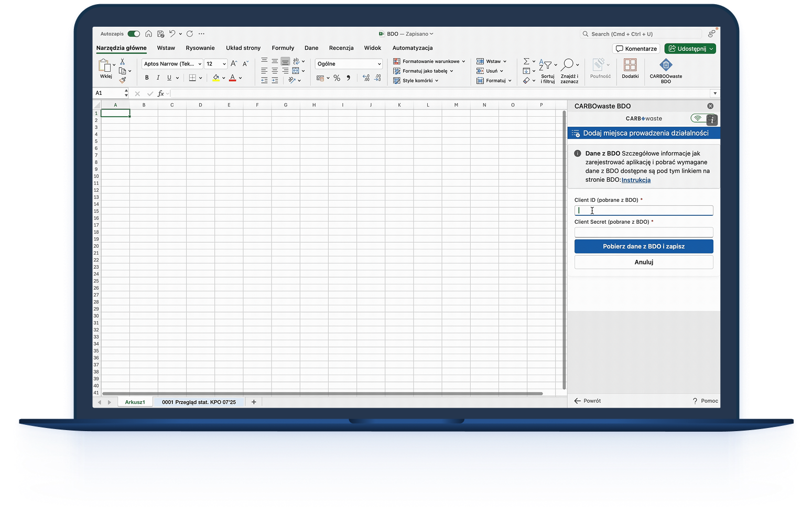The image size is (812, 516).
Task: Toggle Italic formatting
Action: point(158,78)
